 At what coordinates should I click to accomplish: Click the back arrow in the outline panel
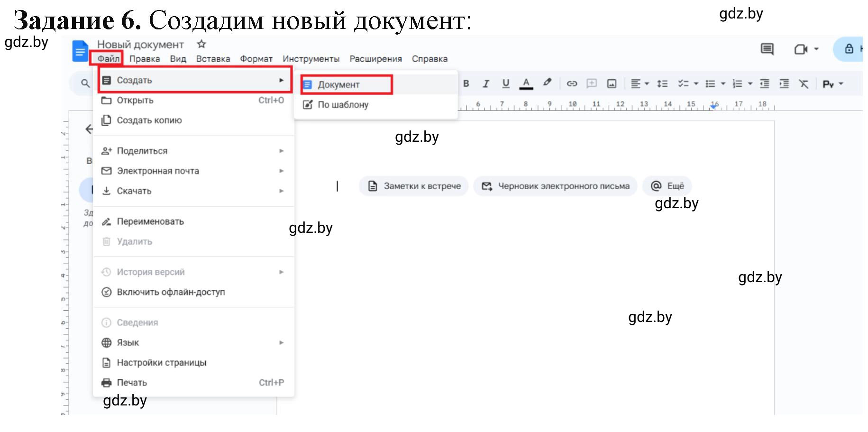coord(89,129)
